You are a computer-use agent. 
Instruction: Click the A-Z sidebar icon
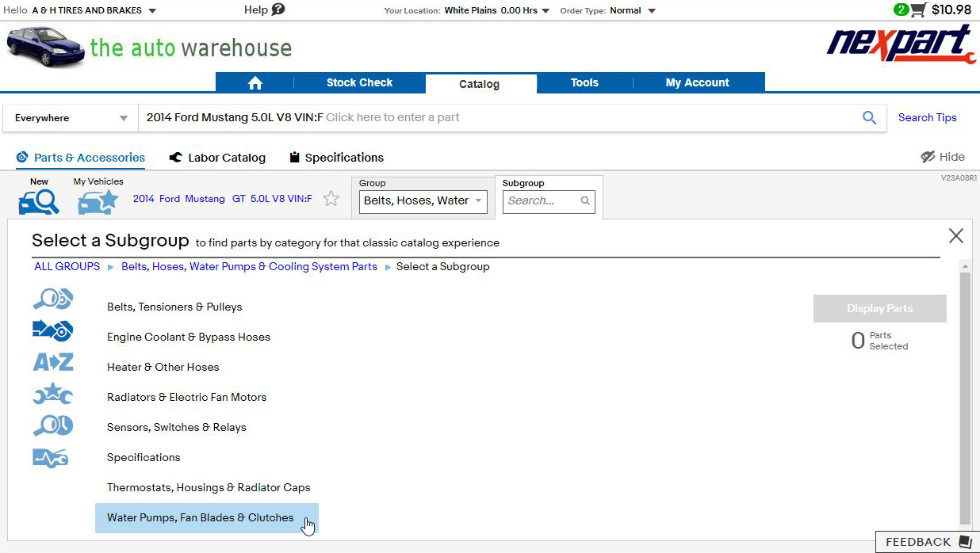(x=53, y=362)
